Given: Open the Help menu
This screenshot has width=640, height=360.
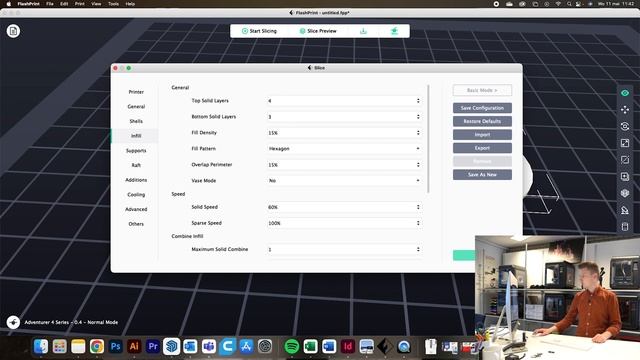Looking at the screenshot, I should point(130,4).
